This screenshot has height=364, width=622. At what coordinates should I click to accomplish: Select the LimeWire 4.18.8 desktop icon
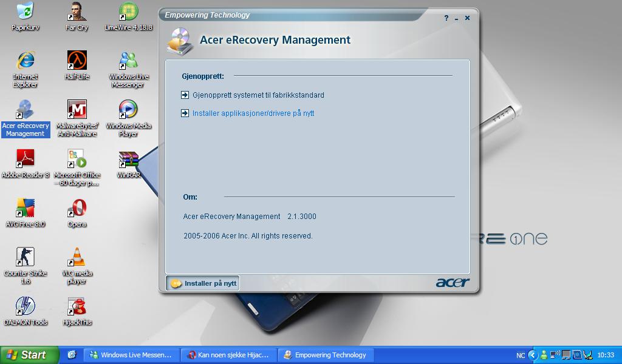128,16
